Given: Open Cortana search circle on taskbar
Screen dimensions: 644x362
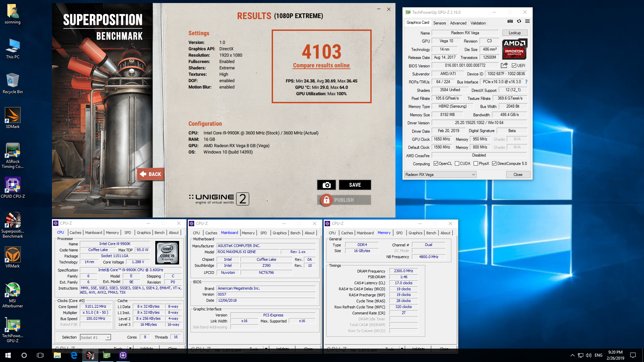Looking at the screenshot, I should [24, 355].
